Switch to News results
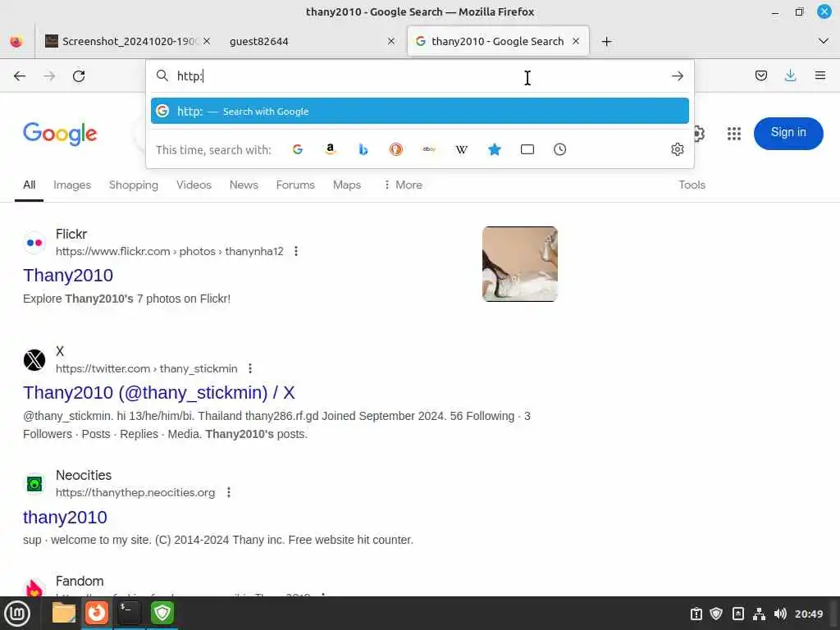Viewport: 840px width, 630px height. click(244, 185)
